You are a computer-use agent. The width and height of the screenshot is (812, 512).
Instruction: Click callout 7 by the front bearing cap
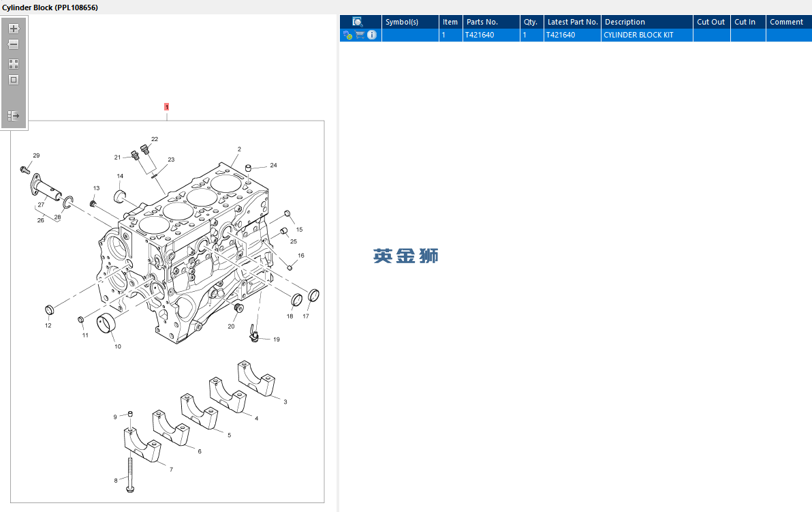coord(172,470)
